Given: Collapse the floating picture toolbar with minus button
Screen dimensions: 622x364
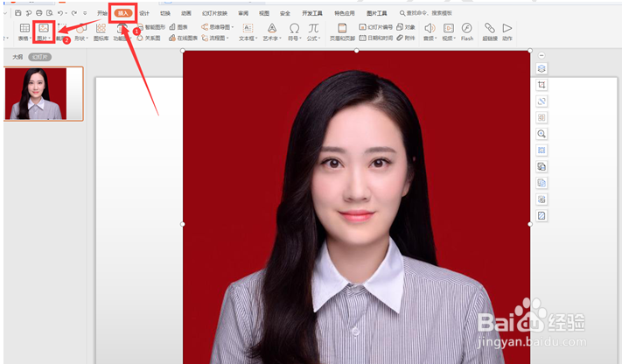Looking at the screenshot, I should 542,55.
